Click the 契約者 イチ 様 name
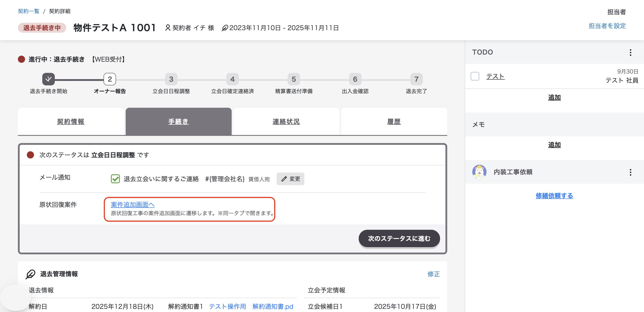 click(x=193, y=28)
